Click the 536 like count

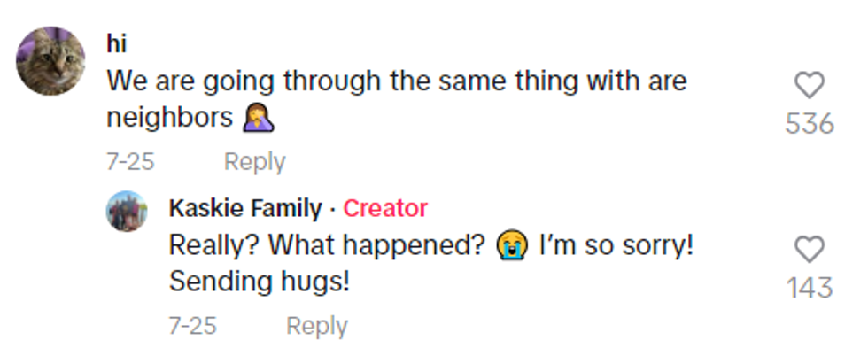click(x=810, y=124)
